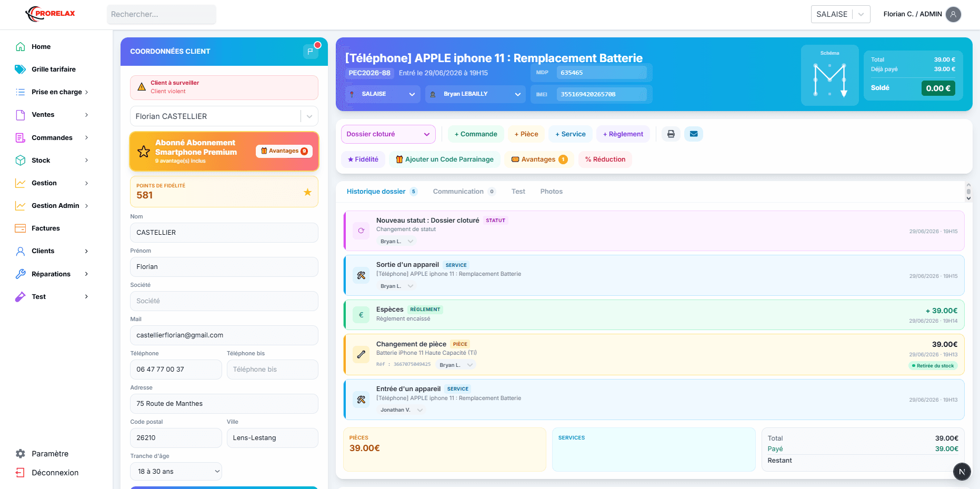
Task: Click the Clients person icon in sidebar
Action: click(x=21, y=251)
